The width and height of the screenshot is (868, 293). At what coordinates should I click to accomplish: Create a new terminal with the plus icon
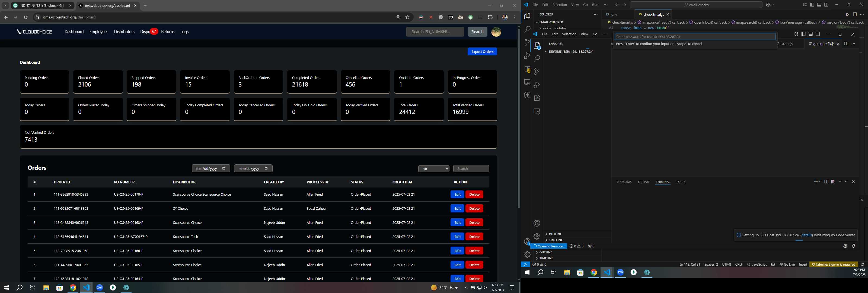coord(815,182)
